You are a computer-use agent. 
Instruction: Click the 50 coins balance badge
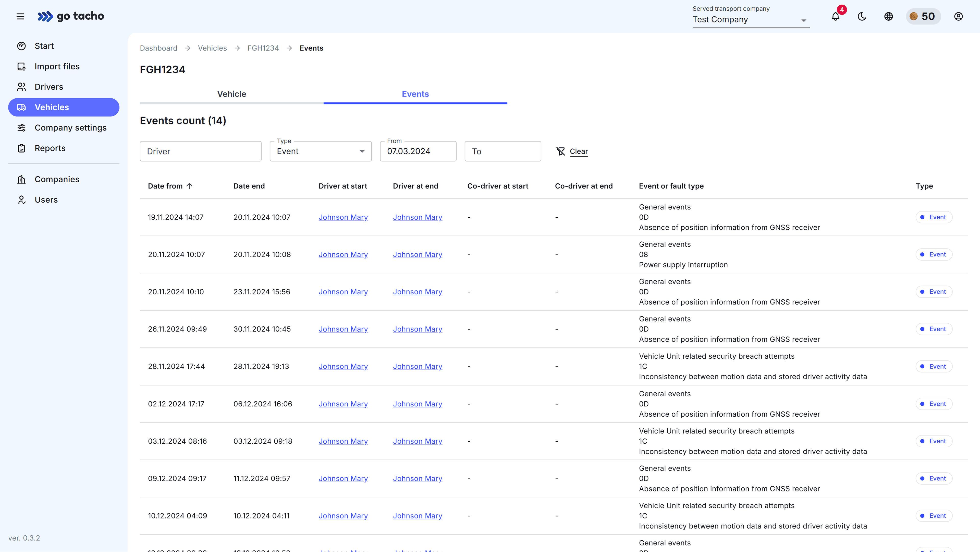923,16
